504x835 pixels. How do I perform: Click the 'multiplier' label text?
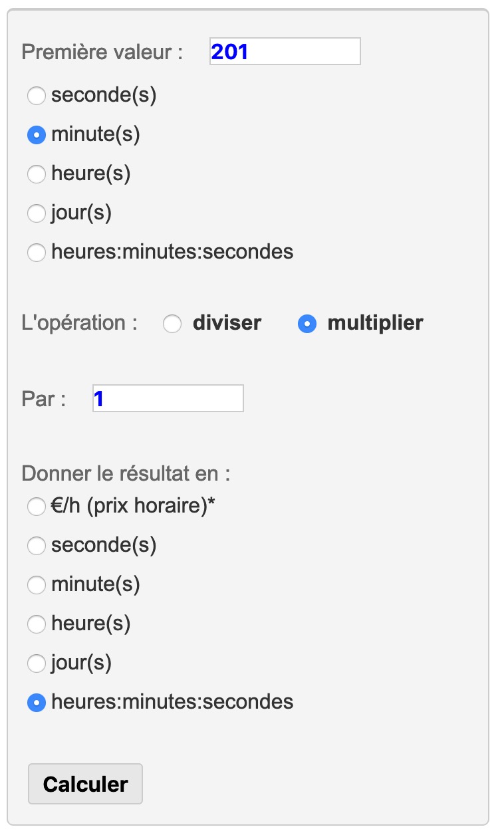[x=375, y=323]
